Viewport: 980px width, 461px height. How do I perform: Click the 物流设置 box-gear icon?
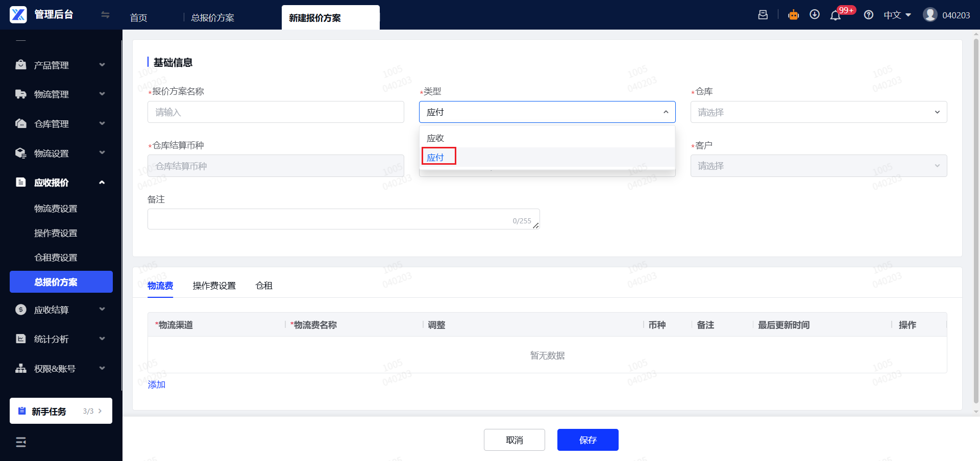click(x=21, y=153)
